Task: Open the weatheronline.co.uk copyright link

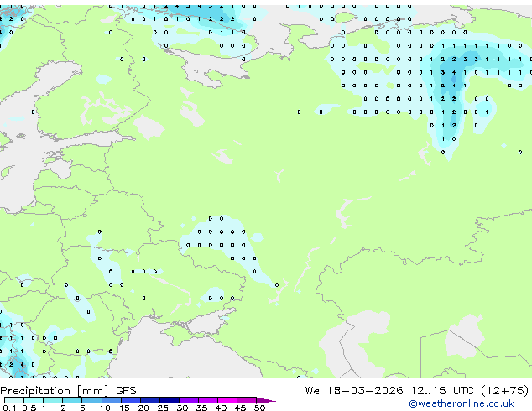Action: [462, 403]
